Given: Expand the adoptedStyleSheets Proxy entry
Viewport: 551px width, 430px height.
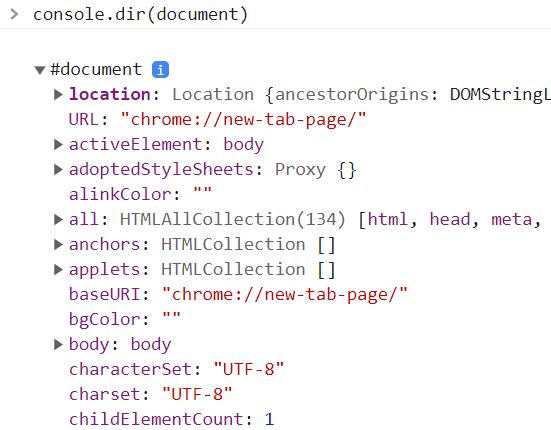Looking at the screenshot, I should [x=58, y=169].
